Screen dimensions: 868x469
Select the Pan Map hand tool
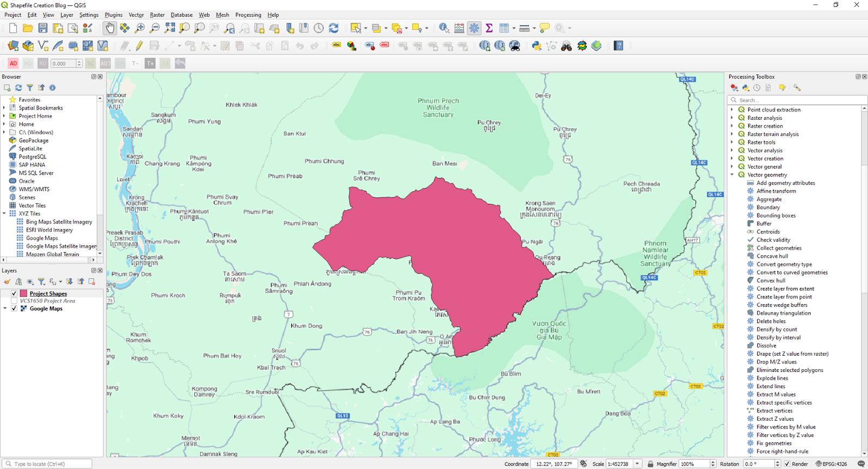[110, 28]
